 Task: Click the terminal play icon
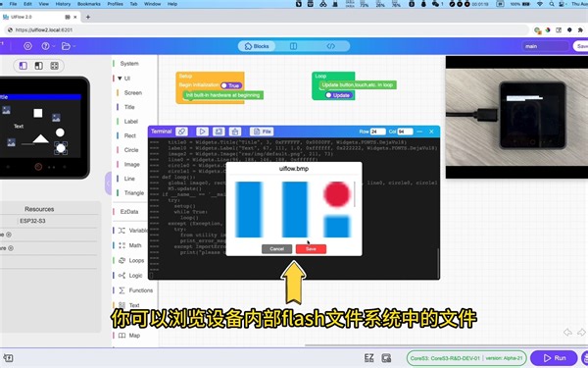[x=202, y=131]
